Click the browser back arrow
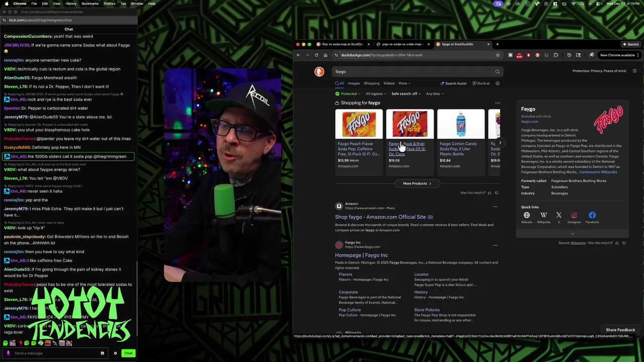The image size is (644, 362). (x=298, y=55)
